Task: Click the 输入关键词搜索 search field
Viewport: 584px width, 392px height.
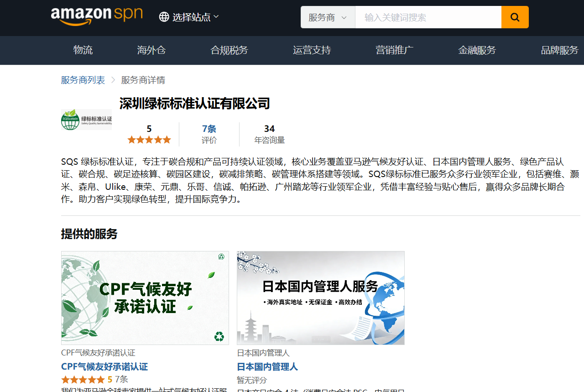Action: click(428, 17)
